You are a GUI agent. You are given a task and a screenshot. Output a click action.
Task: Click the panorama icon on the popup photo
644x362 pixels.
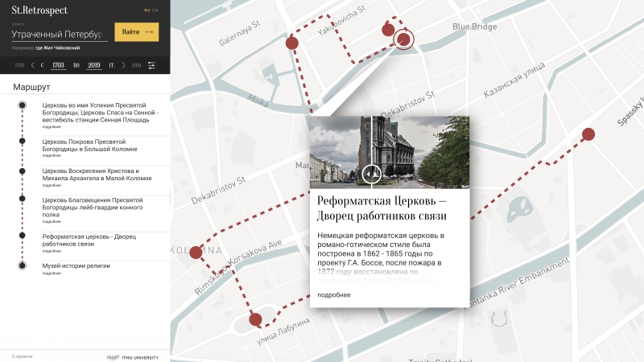[371, 172]
